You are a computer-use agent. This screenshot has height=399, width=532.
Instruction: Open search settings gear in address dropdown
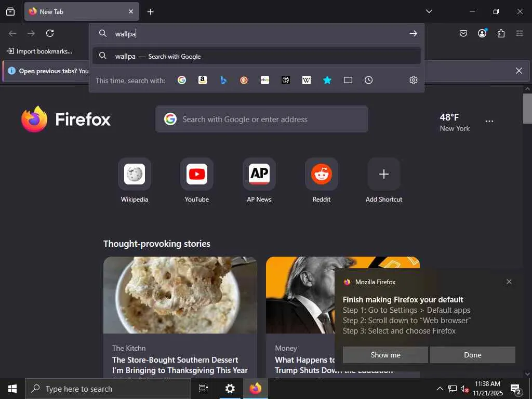coord(413,80)
